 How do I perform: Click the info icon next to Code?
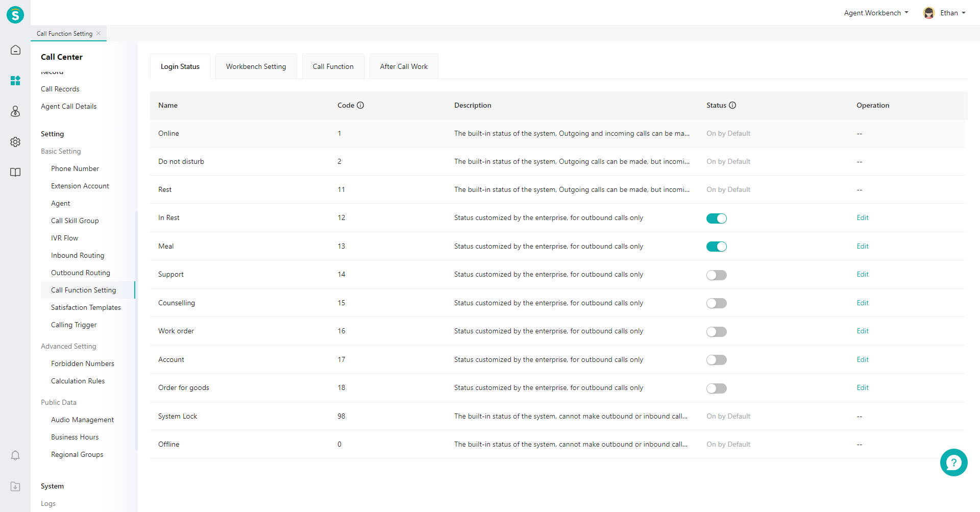point(360,105)
